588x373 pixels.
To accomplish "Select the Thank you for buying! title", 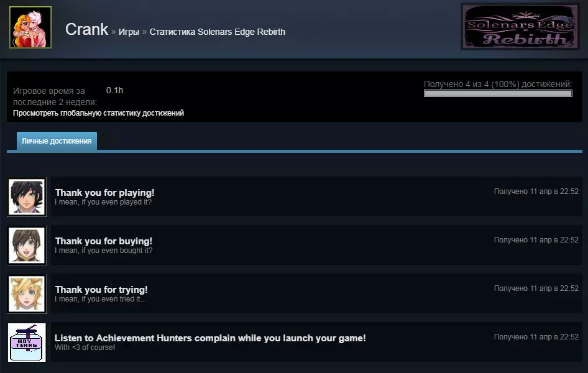I will (104, 241).
